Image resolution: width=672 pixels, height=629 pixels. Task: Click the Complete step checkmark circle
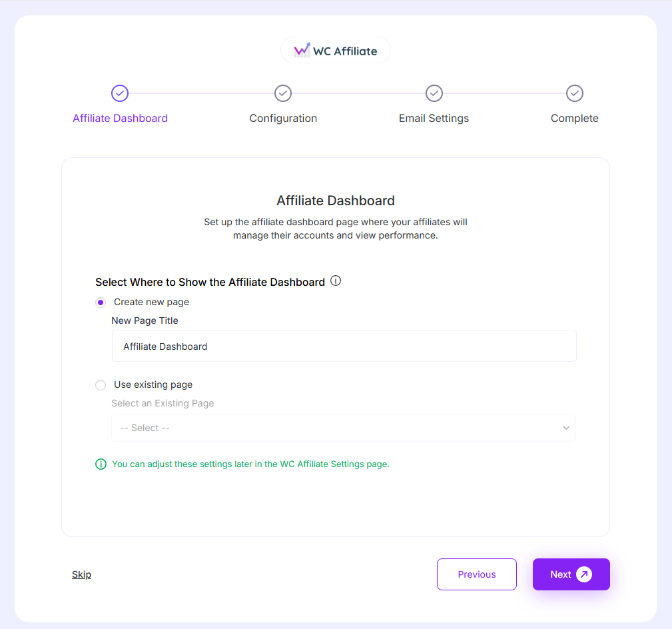click(x=575, y=93)
